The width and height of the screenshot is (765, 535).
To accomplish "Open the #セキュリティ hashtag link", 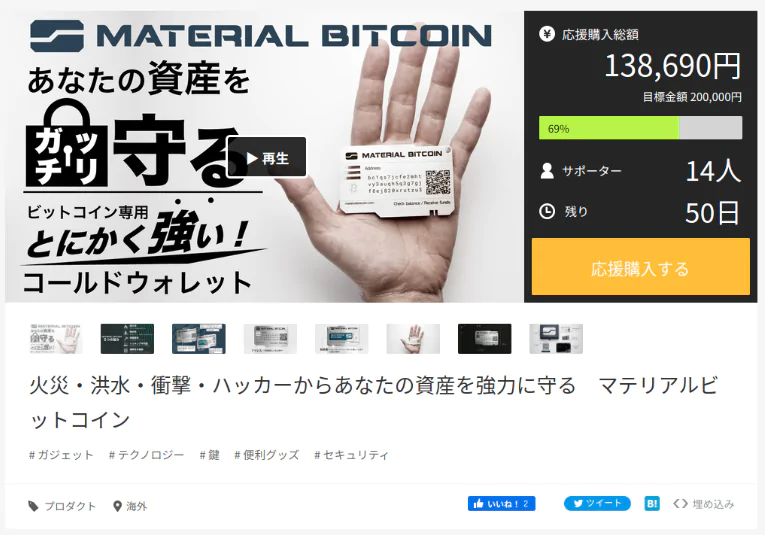I will click(x=351, y=455).
